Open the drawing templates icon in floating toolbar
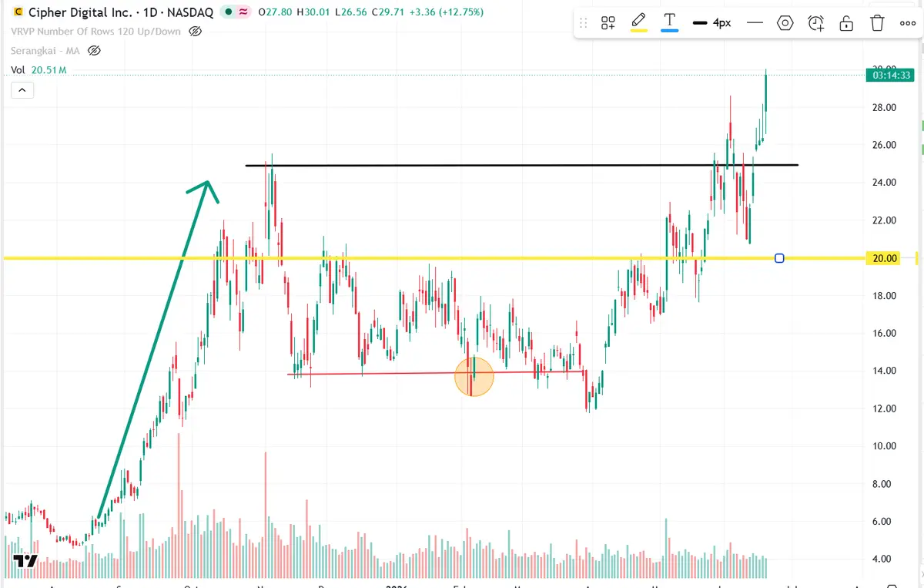 [x=608, y=23]
